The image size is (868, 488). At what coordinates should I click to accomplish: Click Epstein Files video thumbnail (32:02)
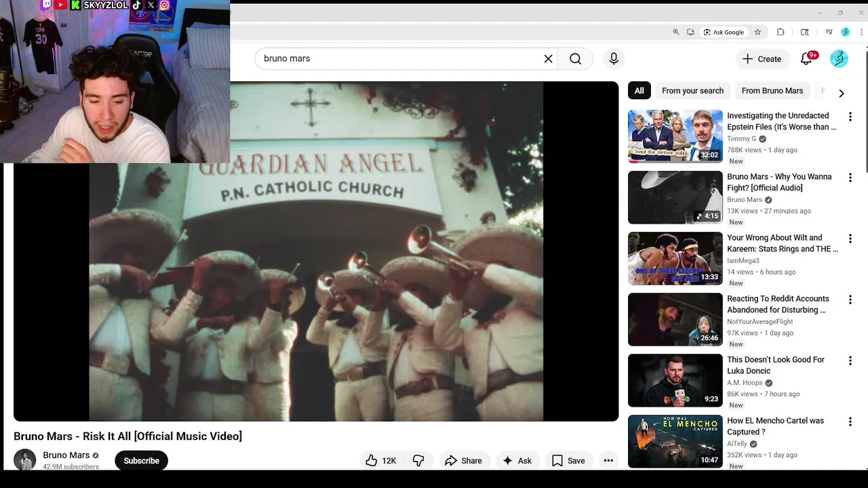[x=675, y=136]
